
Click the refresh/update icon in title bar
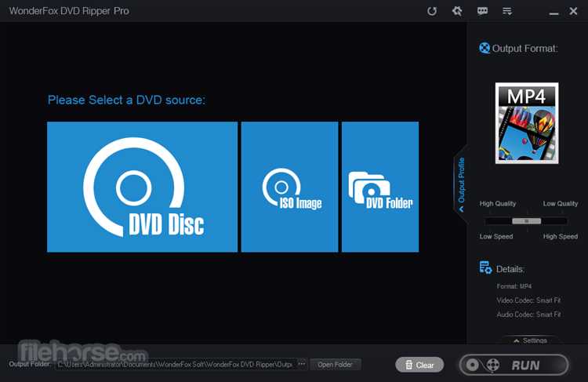(x=432, y=11)
